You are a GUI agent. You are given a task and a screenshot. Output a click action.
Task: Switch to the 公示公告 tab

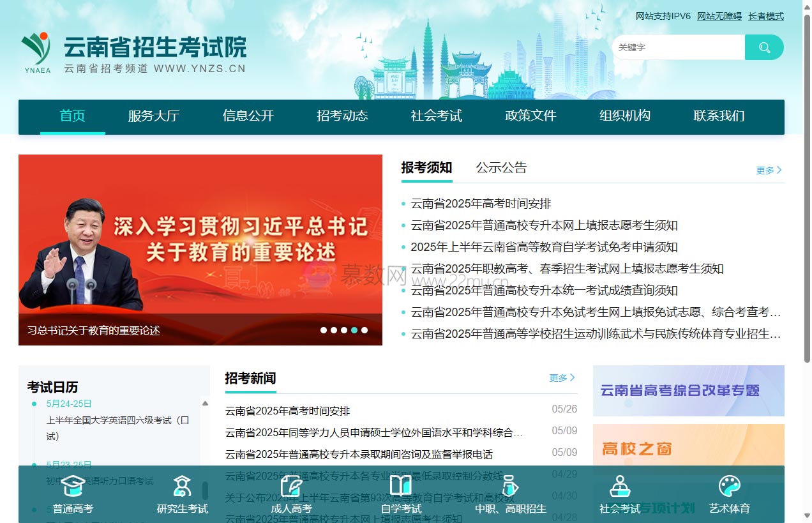[501, 167]
